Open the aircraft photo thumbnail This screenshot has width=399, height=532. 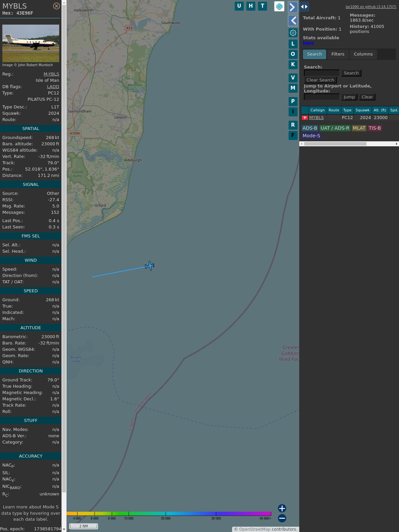[31, 43]
